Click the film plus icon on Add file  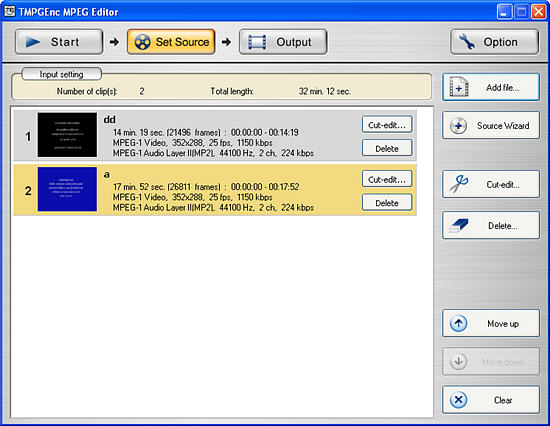459,87
